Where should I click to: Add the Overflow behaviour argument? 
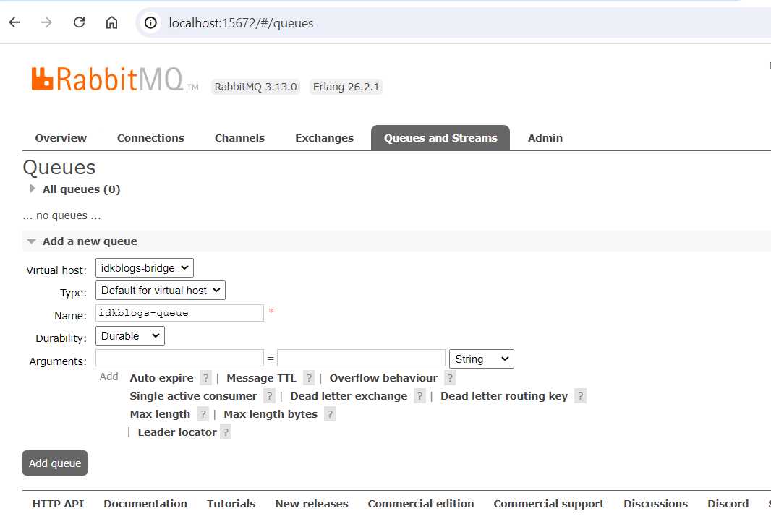click(383, 378)
